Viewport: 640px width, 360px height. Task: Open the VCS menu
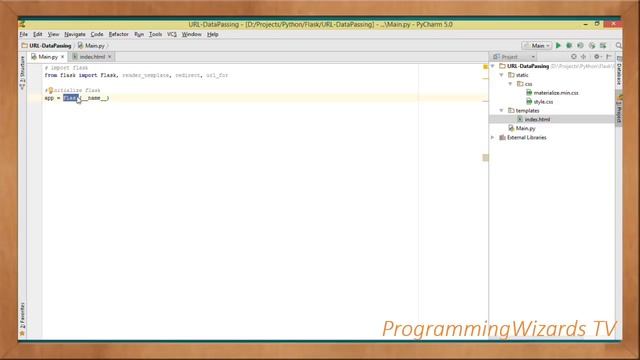[172, 34]
